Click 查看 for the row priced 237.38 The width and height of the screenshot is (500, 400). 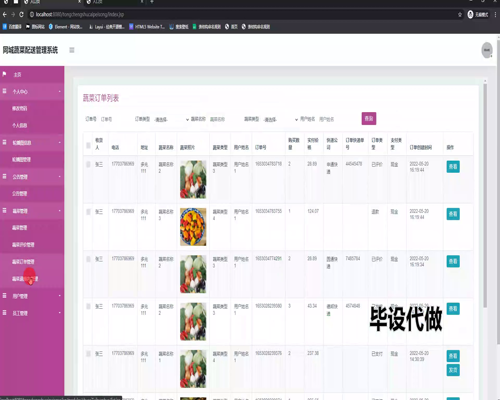453,356
